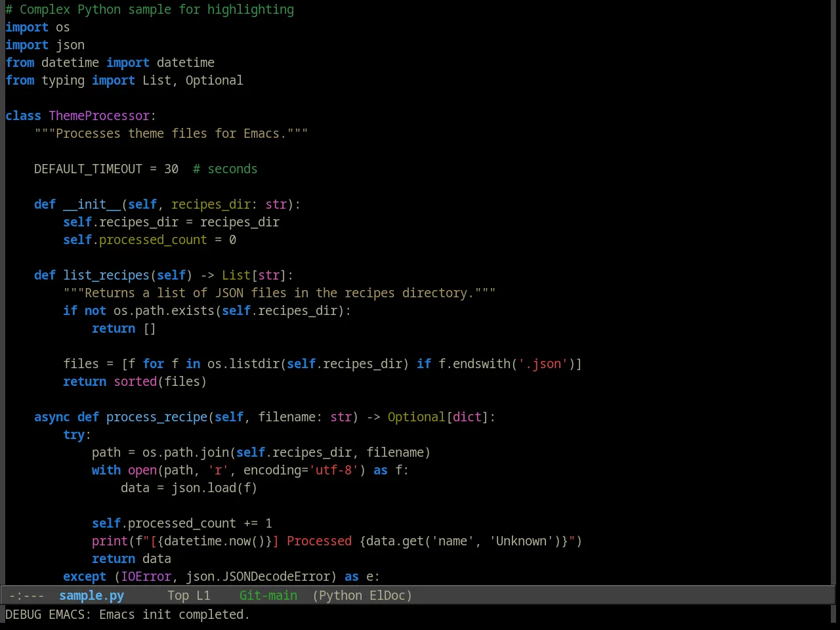Click 'Optional' in 'from typing import' line
The height and width of the screenshot is (630, 840).
point(215,81)
